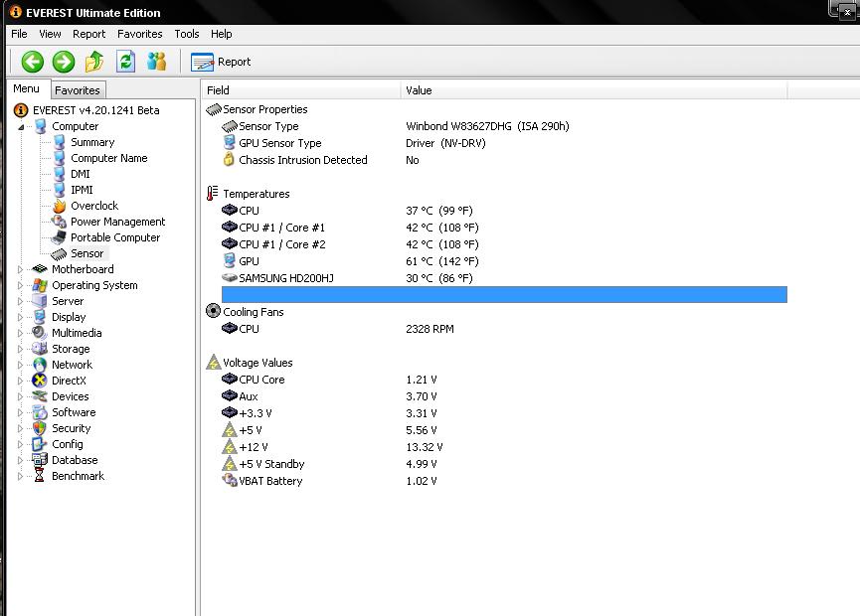Select the Chassis Intrusion Detected row
860x616 pixels.
504,160
